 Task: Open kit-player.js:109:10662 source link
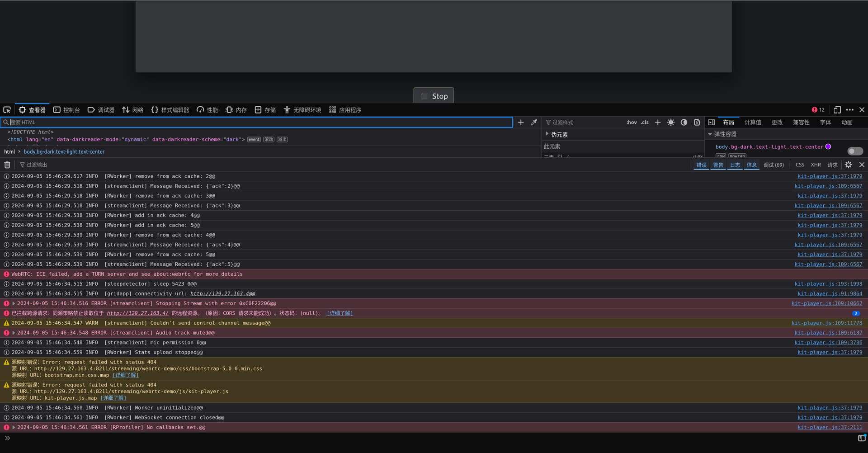click(x=827, y=303)
